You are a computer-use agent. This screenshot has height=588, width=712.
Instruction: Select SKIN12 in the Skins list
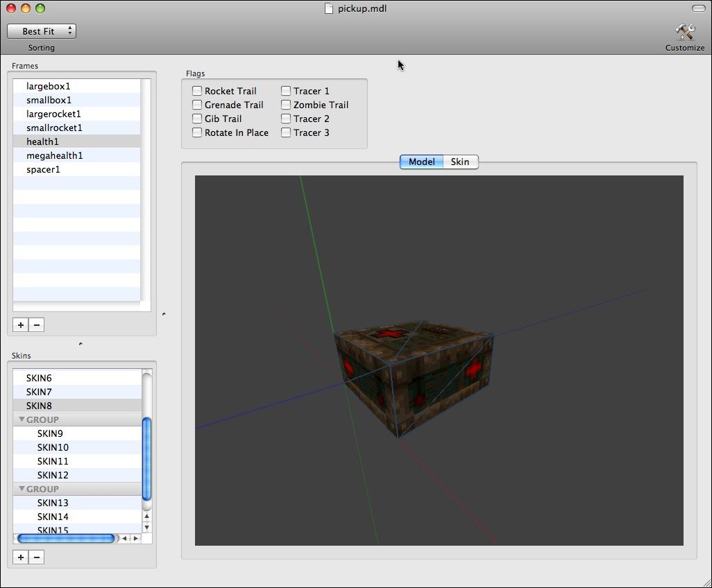77,475
